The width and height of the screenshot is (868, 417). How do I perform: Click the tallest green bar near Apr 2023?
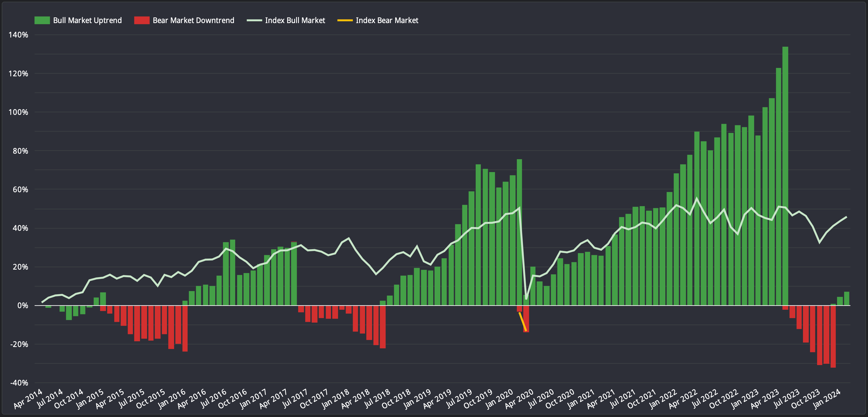[785, 175]
